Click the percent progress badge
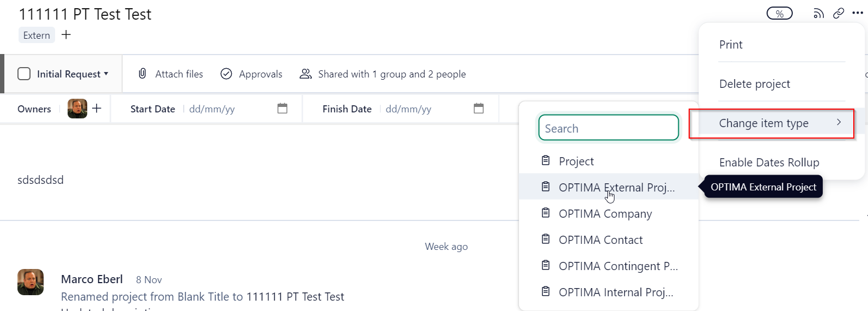 click(780, 14)
